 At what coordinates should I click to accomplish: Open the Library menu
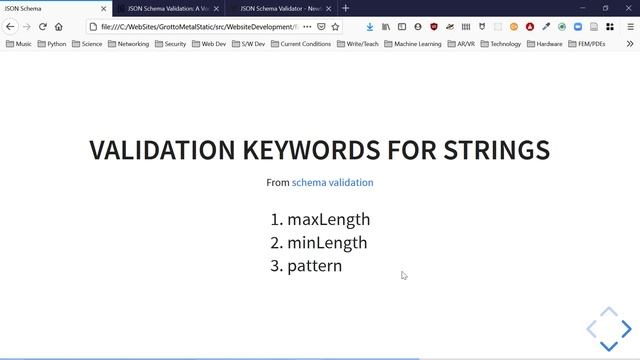(386, 27)
